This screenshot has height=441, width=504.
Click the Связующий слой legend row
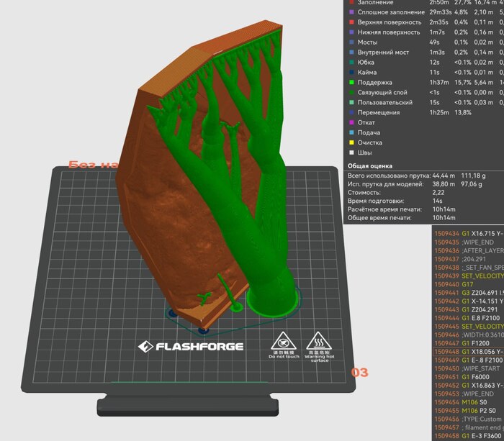pyautogui.click(x=384, y=92)
